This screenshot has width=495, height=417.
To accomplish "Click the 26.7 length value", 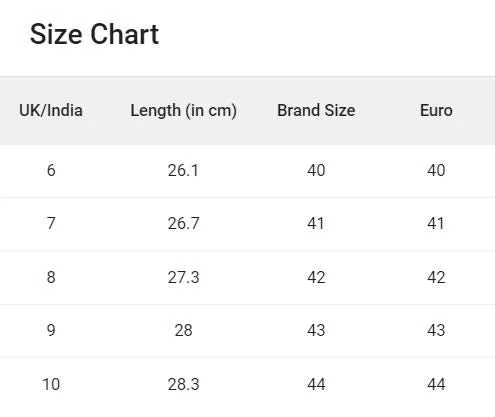I will [183, 223].
